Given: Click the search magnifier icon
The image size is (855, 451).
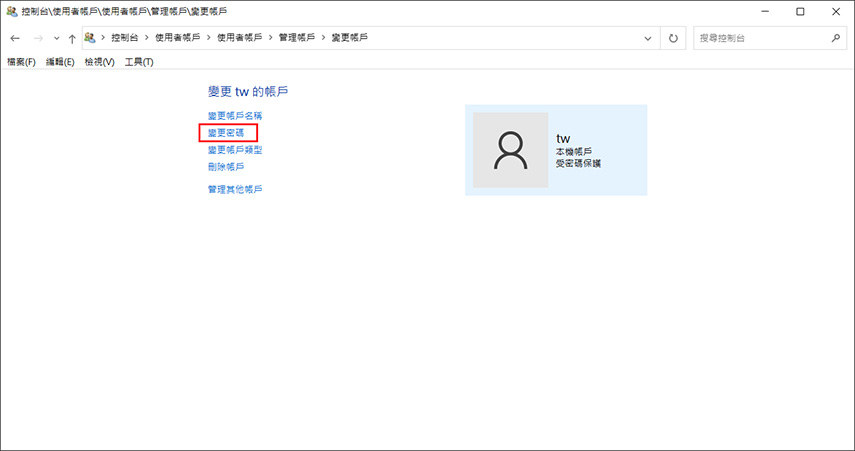Looking at the screenshot, I should coord(835,38).
